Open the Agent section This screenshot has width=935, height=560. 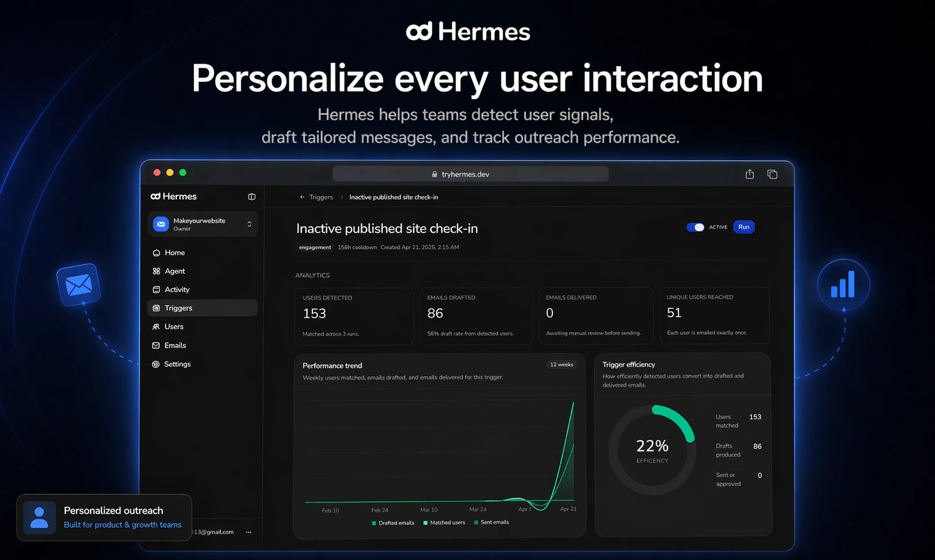[203, 271]
